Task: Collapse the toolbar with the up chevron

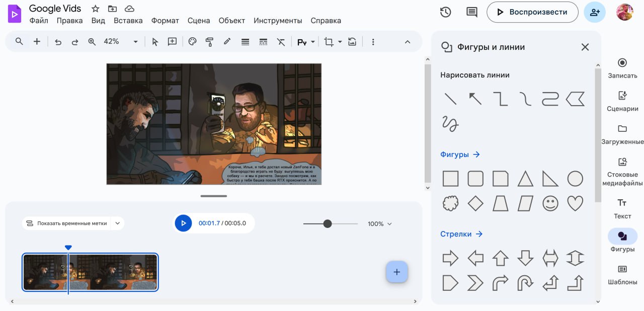Action: (x=408, y=42)
